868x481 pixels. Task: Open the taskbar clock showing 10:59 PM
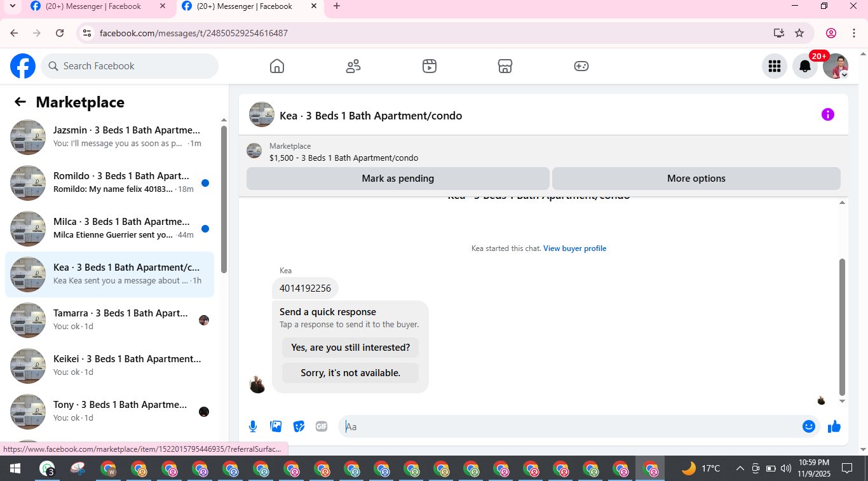point(815,468)
